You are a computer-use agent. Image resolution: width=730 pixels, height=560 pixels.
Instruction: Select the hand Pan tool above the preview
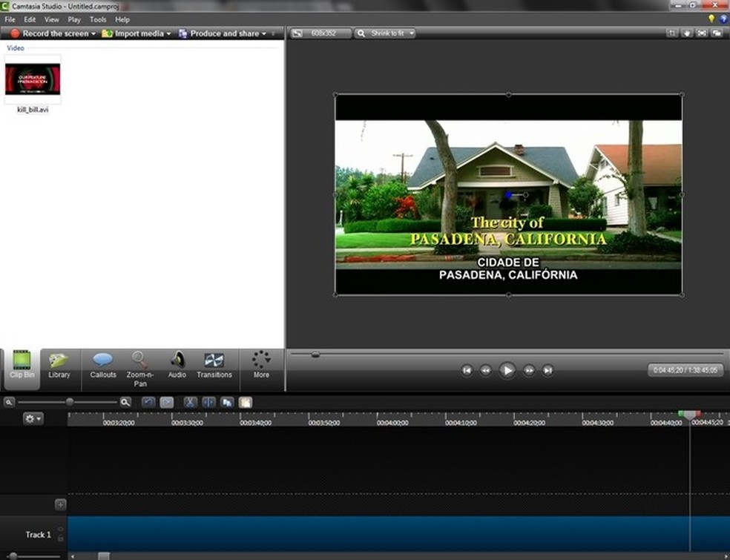[x=688, y=33]
